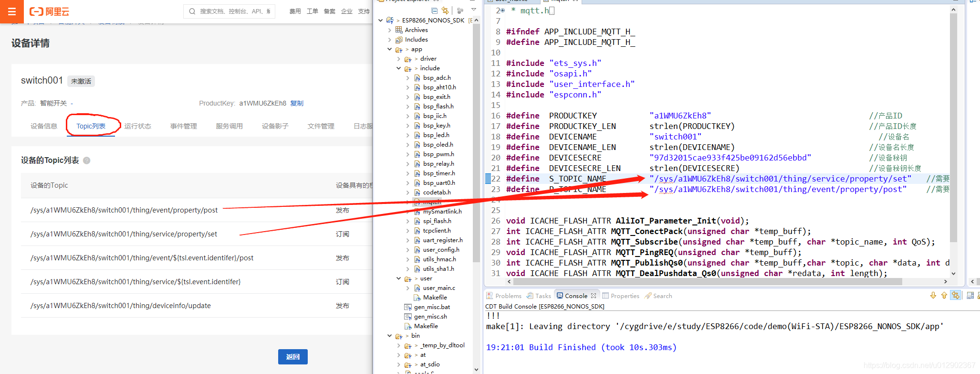The height and width of the screenshot is (374, 980).
Task: Switch to the 事件管理 tab
Action: pyautogui.click(x=184, y=126)
